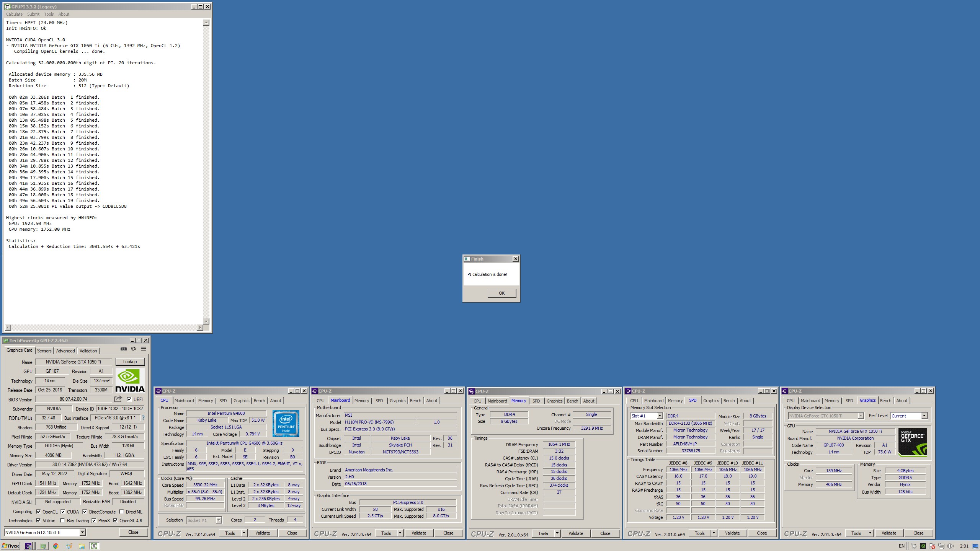Open Bench tab in CPU-Z CPU window

pos(259,401)
